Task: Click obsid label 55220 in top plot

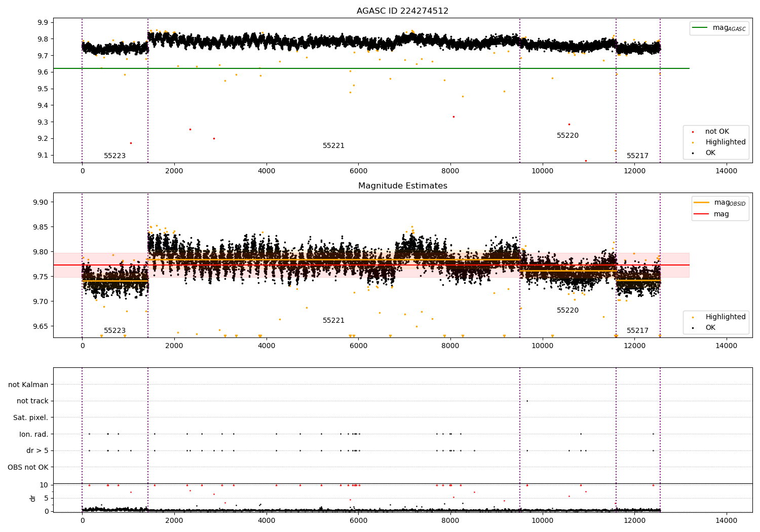Action: (567, 136)
